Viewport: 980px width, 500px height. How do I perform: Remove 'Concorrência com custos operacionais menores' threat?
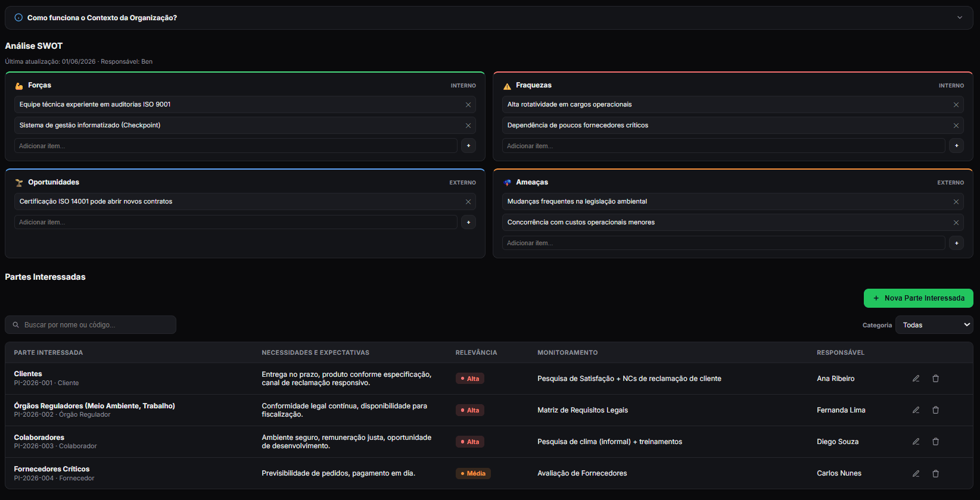point(956,223)
